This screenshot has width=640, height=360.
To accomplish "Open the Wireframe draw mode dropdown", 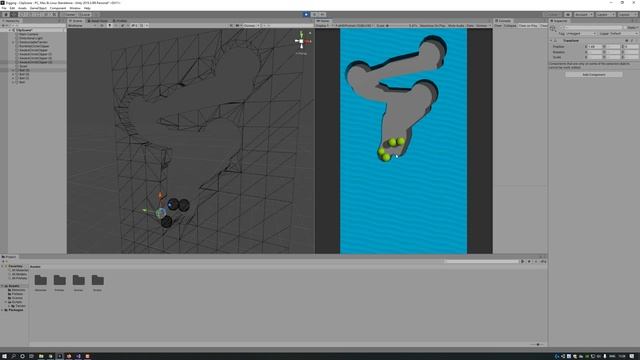I will coord(82,26).
